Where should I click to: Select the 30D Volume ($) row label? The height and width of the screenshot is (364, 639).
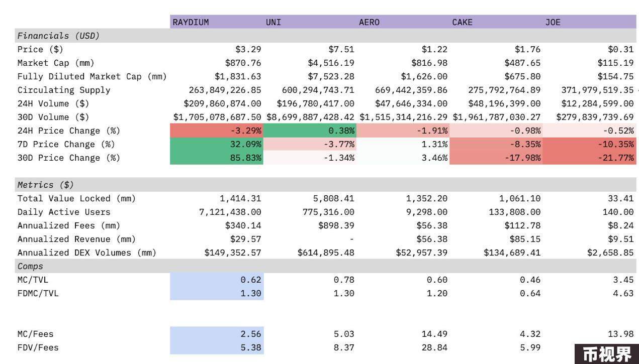pos(53,117)
